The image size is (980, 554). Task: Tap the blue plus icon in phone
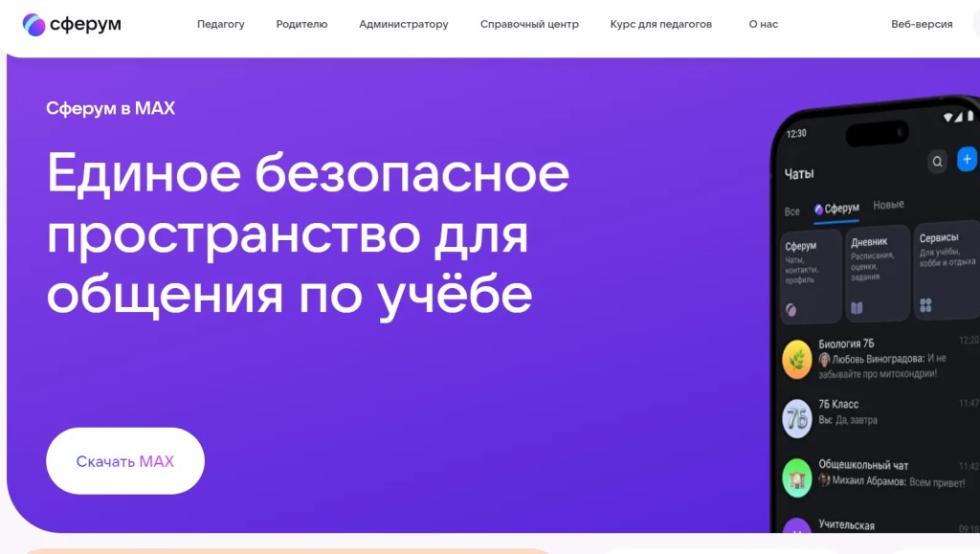pos(967,159)
